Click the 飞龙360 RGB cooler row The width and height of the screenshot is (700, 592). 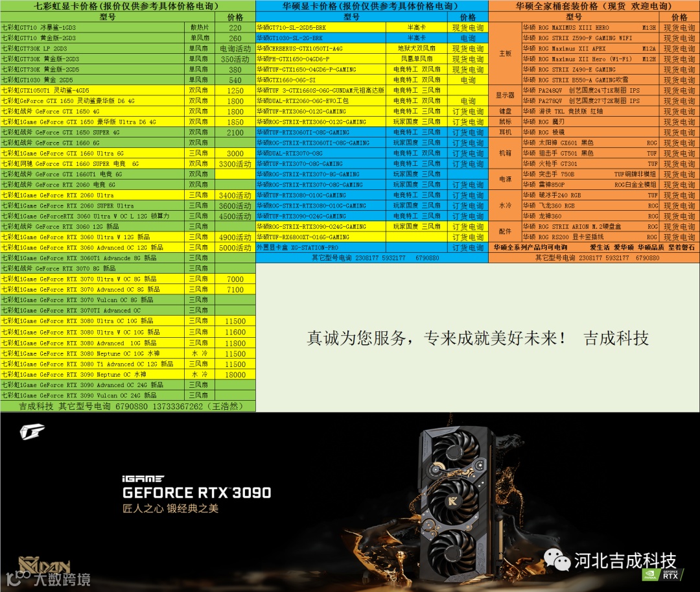pyautogui.click(x=611, y=206)
